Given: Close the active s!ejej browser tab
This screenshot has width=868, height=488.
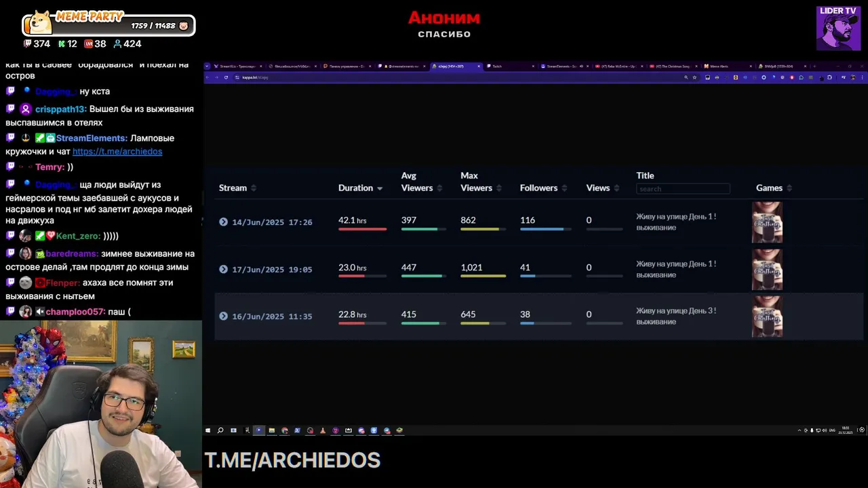Looking at the screenshot, I should [479, 66].
